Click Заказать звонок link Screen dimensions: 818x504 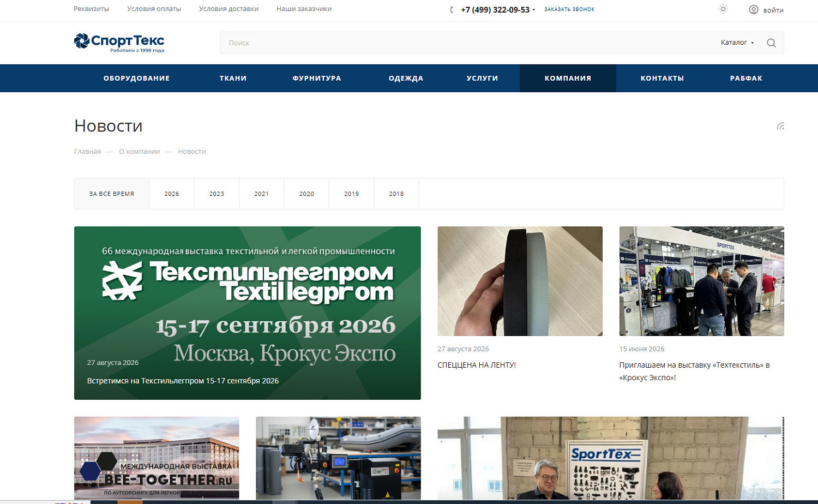[x=569, y=9]
